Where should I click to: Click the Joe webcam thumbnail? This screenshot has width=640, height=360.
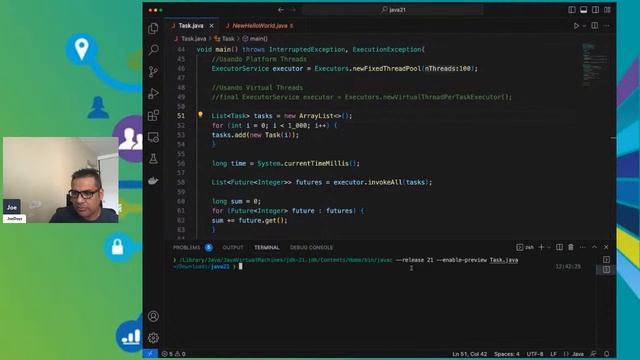(61, 180)
